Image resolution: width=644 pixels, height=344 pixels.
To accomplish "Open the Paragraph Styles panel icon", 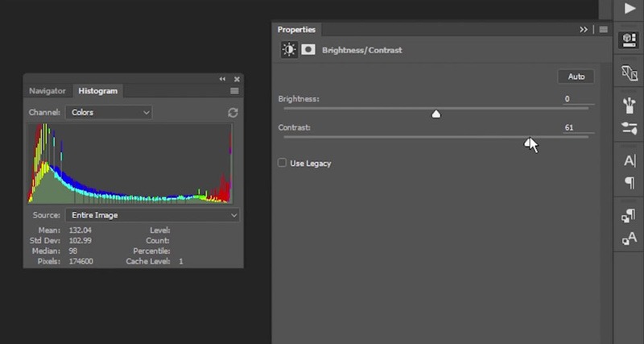I will [x=630, y=215].
